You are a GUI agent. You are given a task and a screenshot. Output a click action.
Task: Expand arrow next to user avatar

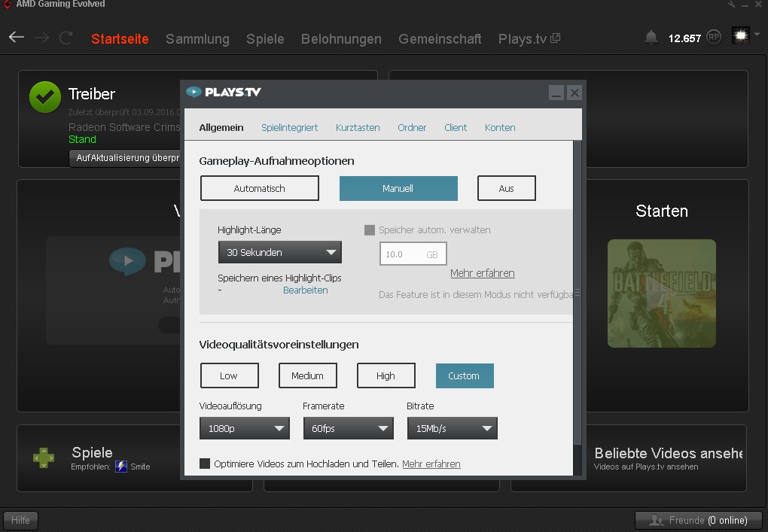(757, 35)
